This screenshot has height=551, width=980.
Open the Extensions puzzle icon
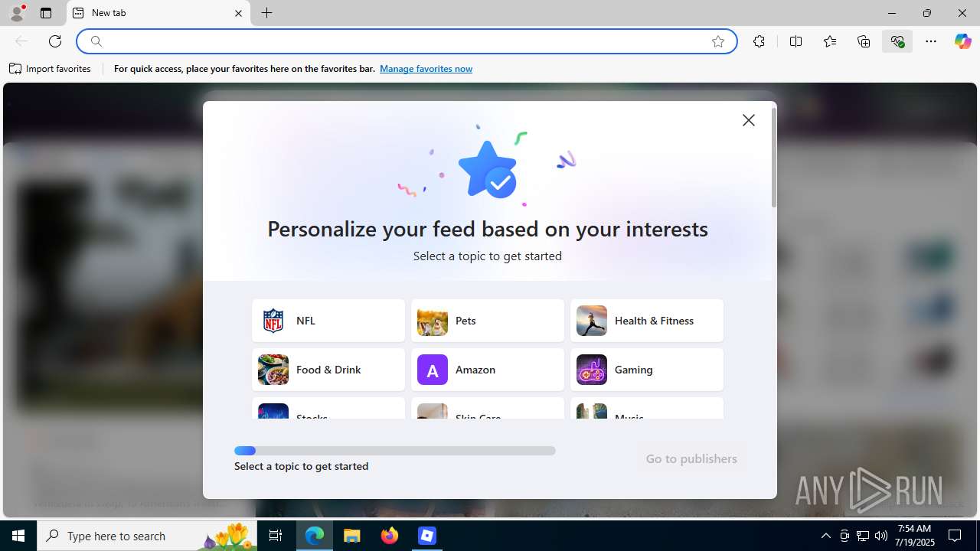759,41
